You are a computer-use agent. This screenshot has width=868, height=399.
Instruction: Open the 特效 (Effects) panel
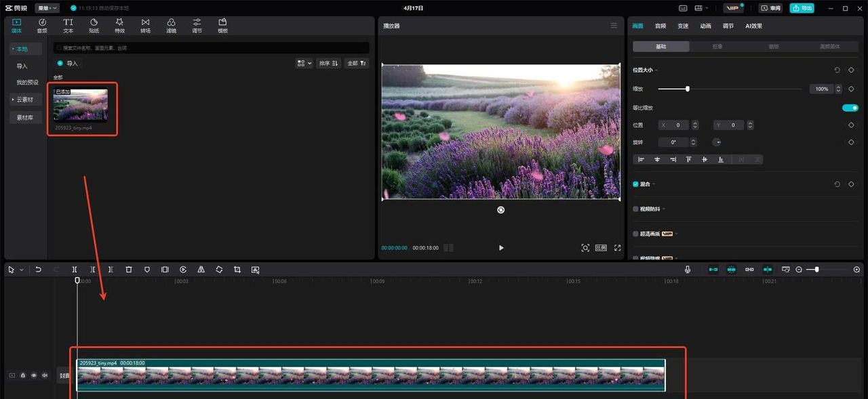click(119, 25)
